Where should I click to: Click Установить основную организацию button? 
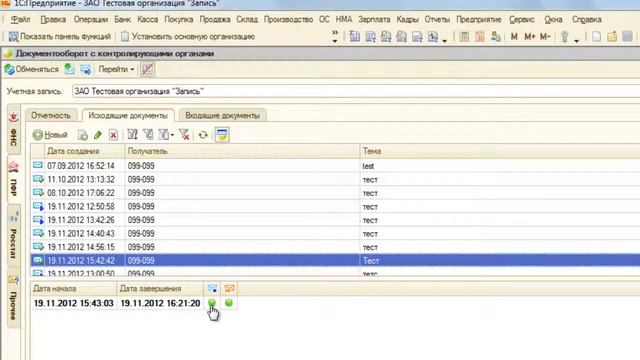[x=188, y=37]
